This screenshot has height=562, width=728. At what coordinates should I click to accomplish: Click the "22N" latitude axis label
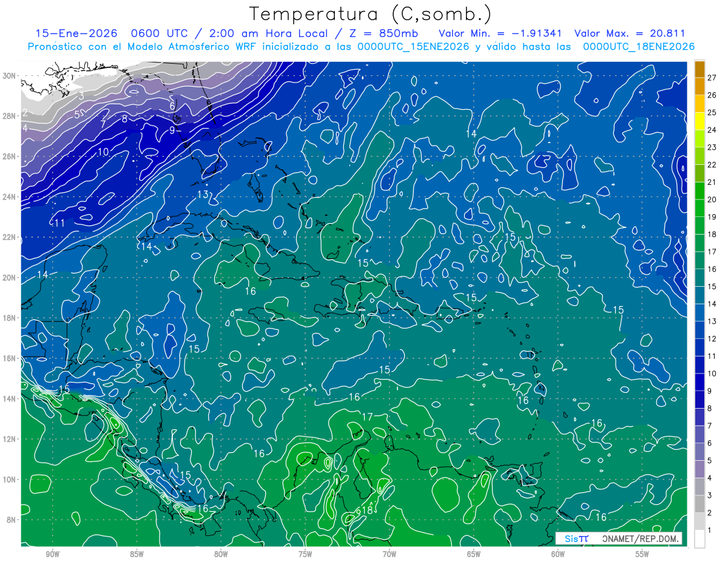click(x=10, y=237)
